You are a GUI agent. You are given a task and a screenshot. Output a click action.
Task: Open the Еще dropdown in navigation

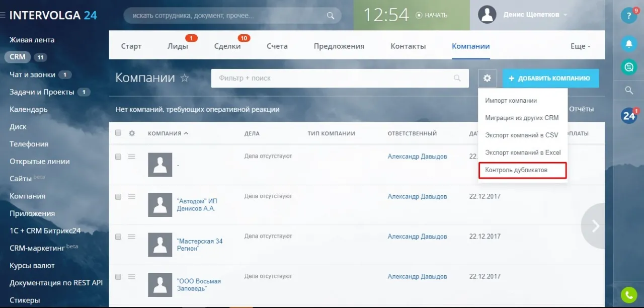tap(580, 45)
